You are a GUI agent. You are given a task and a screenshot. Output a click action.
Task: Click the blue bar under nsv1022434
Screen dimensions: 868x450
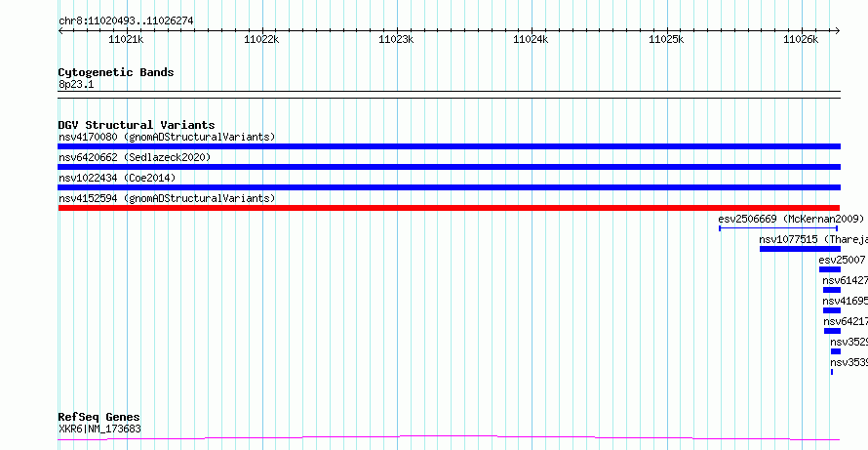449,187
